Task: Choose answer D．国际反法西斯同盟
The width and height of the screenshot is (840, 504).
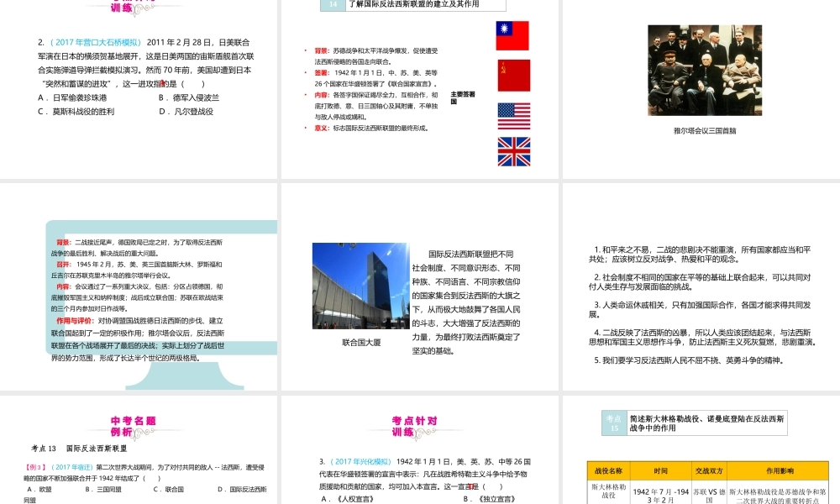Action: (x=144, y=495)
